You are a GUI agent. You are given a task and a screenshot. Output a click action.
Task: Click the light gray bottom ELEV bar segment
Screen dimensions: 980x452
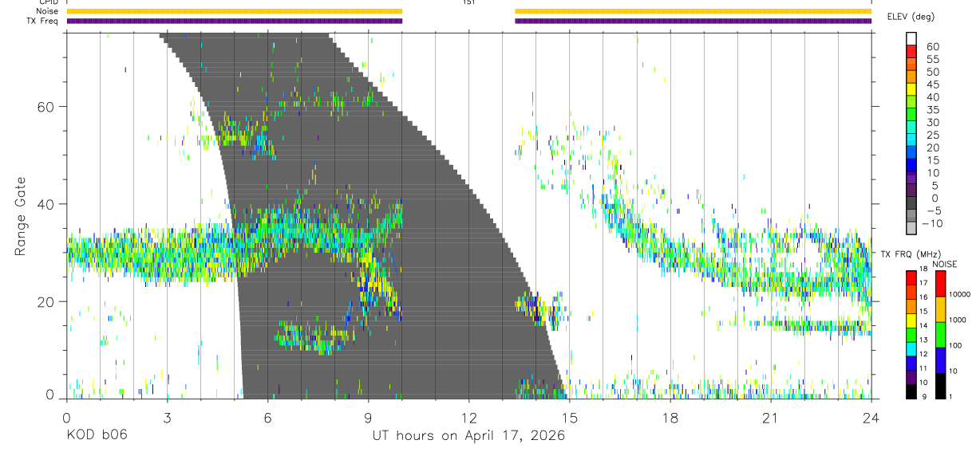click(911, 227)
